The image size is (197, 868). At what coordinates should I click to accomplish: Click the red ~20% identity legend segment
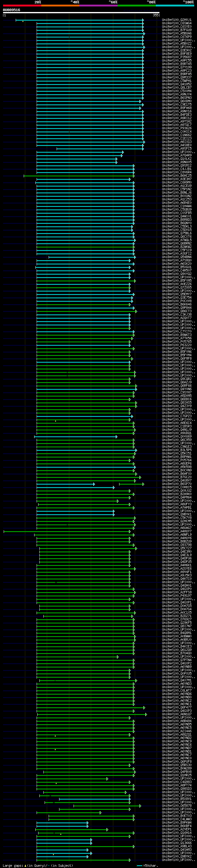click(22, 6)
